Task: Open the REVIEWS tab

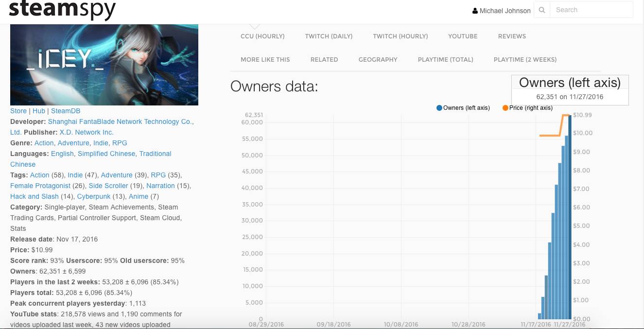Action: coord(512,36)
